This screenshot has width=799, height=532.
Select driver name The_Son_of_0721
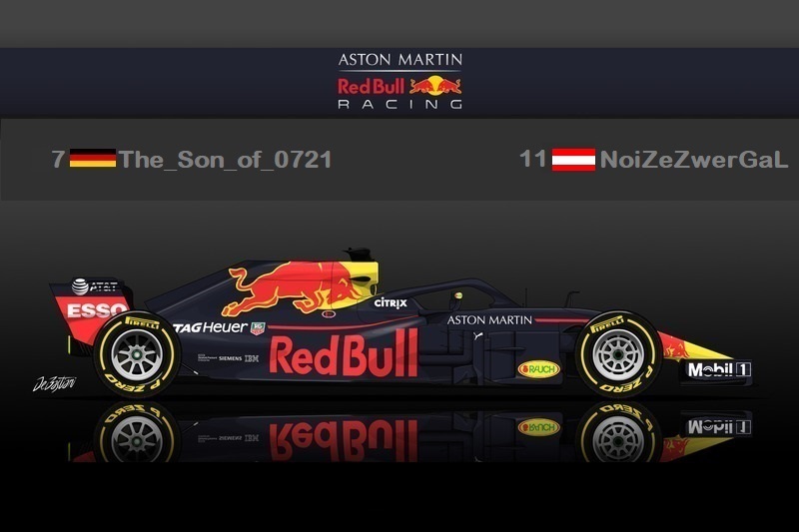226,160
